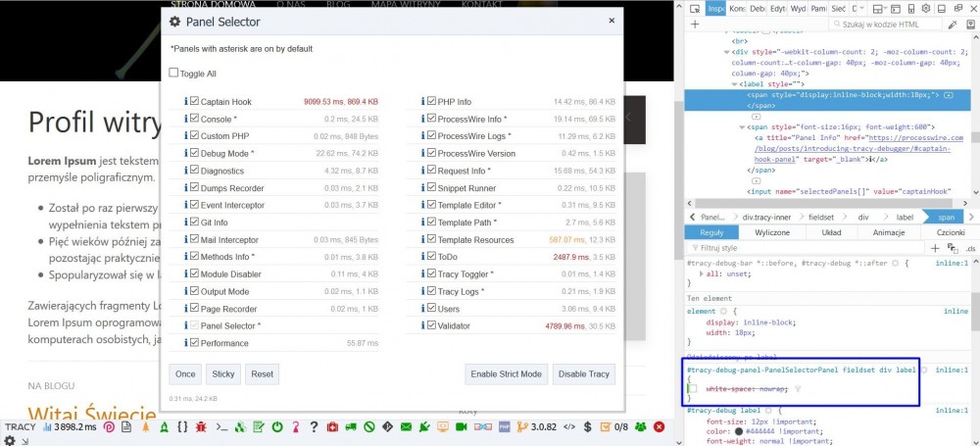The image size is (980, 446).
Task: Uncheck the Diagnostics panel checkbox
Action: tap(194, 171)
